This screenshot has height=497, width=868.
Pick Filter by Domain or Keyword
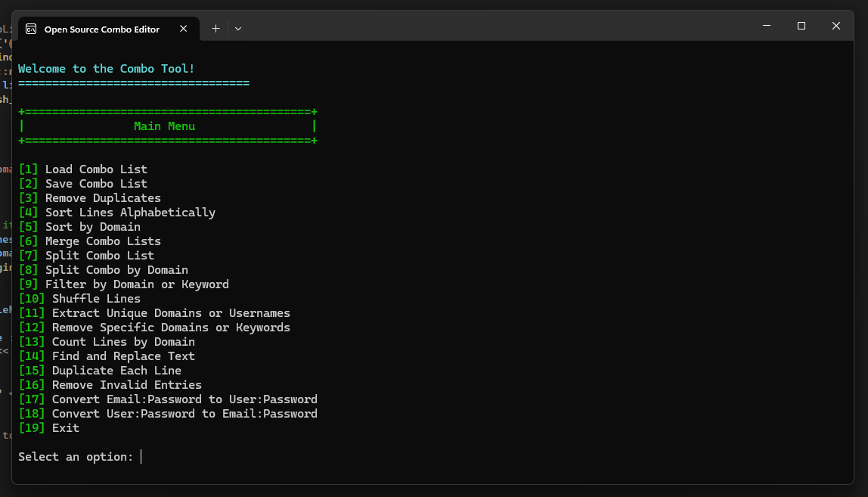pyautogui.click(x=124, y=284)
